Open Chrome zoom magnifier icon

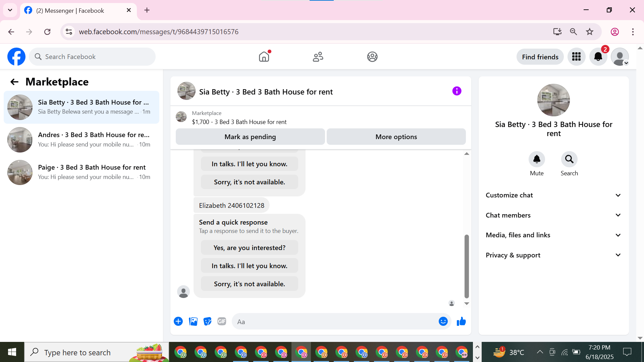[x=574, y=32]
